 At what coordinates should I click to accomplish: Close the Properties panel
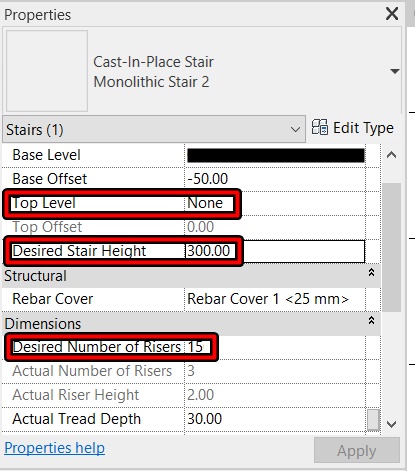pyautogui.click(x=392, y=14)
